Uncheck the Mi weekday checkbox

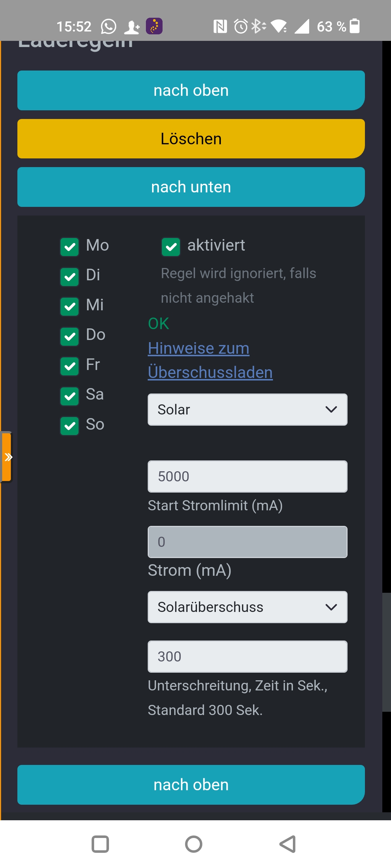pos(70,307)
